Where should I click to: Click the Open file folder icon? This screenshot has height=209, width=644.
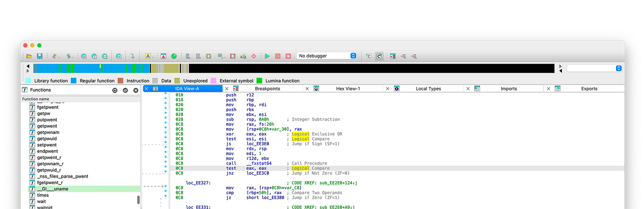(x=29, y=56)
